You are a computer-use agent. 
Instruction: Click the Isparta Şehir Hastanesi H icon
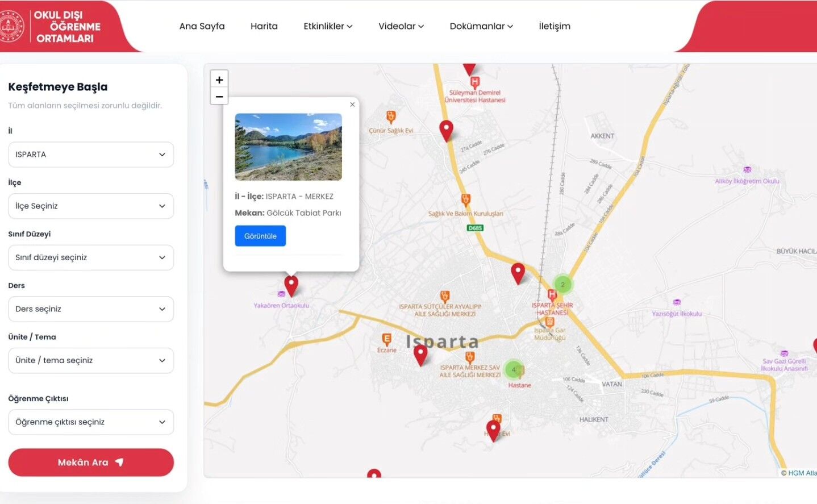click(552, 295)
